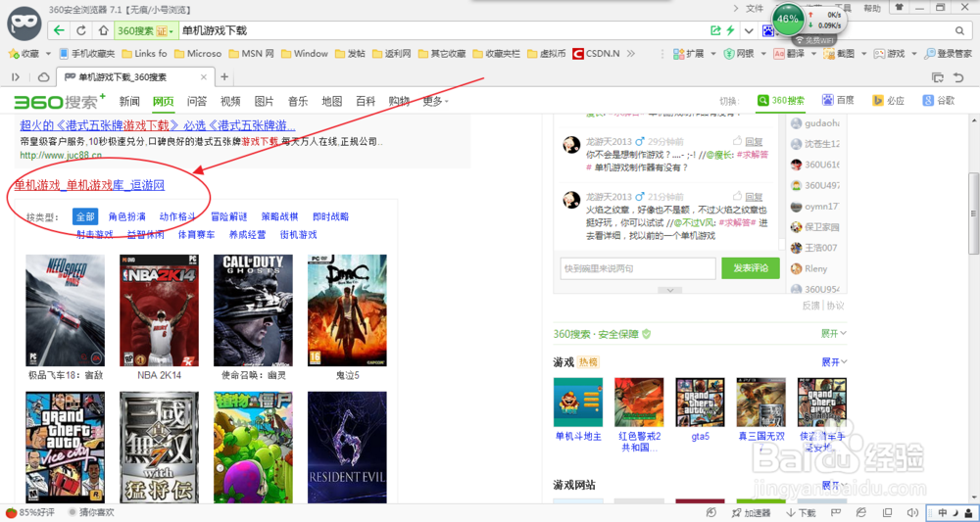Open the 文件 menu

(x=755, y=8)
